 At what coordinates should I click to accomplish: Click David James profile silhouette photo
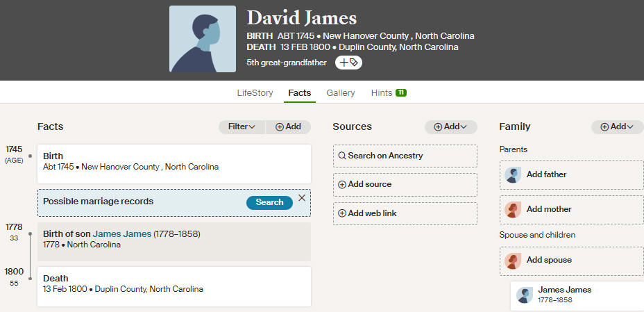coord(203,39)
